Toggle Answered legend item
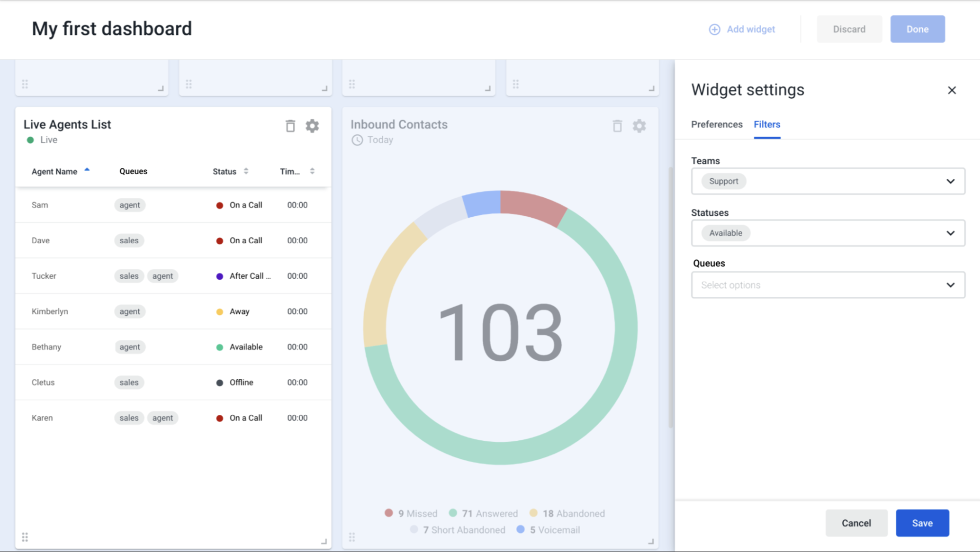 tap(483, 514)
